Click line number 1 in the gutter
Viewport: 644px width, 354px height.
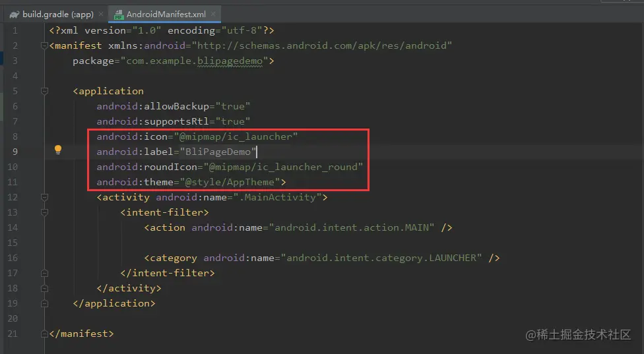[15, 31]
